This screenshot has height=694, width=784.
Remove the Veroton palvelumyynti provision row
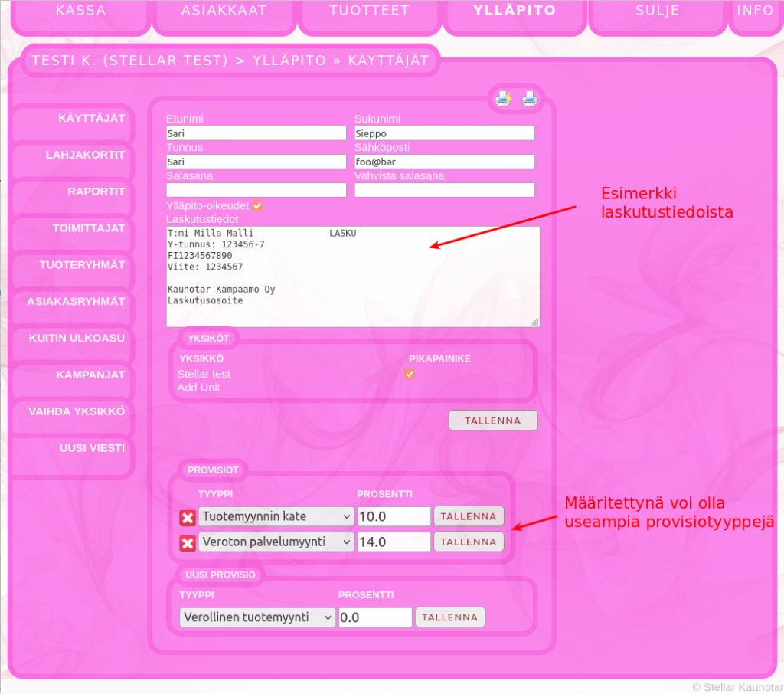point(188,543)
